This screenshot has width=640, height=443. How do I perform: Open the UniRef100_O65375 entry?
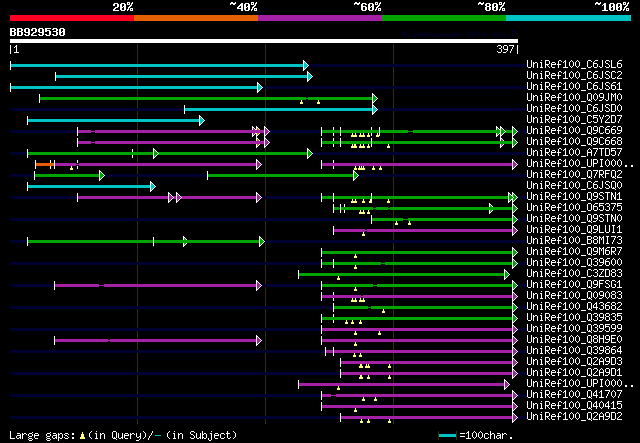pyautogui.click(x=574, y=207)
